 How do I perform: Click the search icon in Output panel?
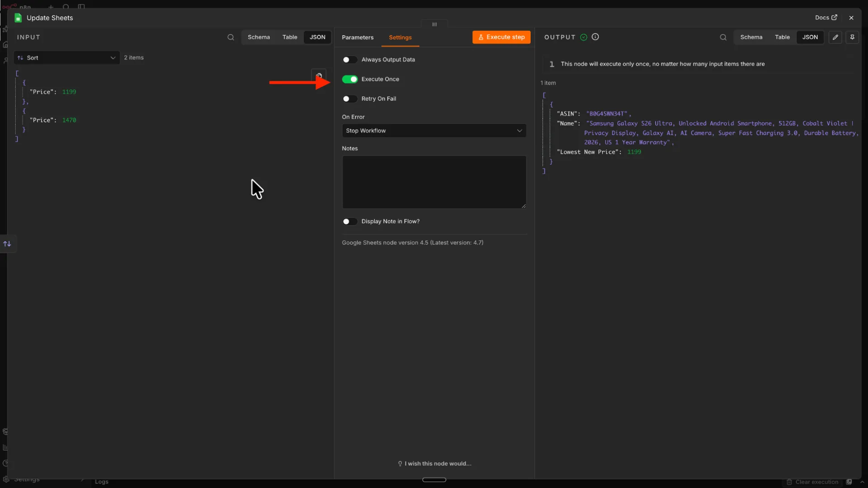(x=723, y=38)
